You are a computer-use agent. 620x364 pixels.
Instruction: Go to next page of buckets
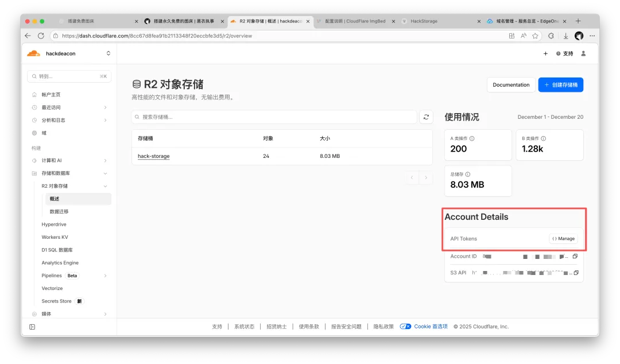point(426,177)
